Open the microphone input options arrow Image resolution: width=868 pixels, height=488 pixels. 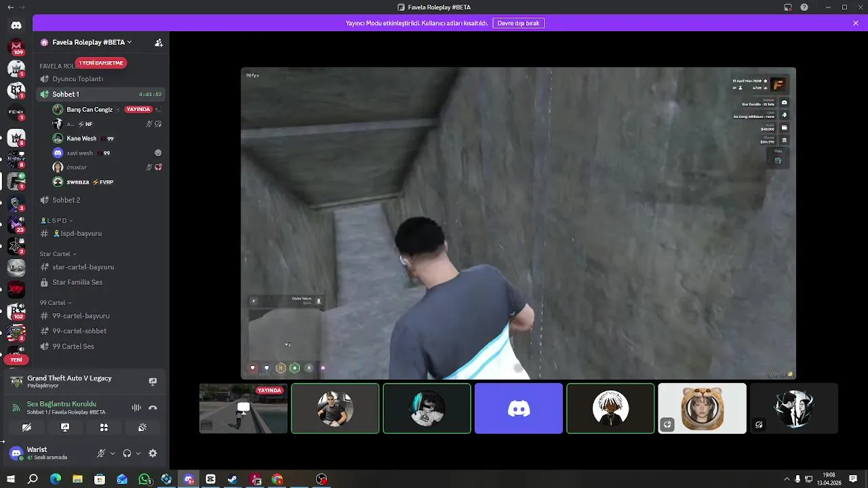click(113, 453)
